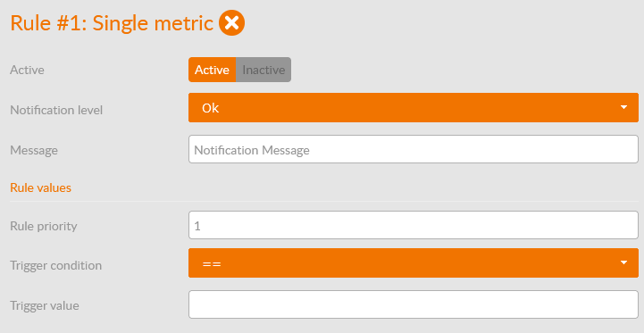644x333 pixels.
Task: Click the Message field label
Action: [34, 150]
